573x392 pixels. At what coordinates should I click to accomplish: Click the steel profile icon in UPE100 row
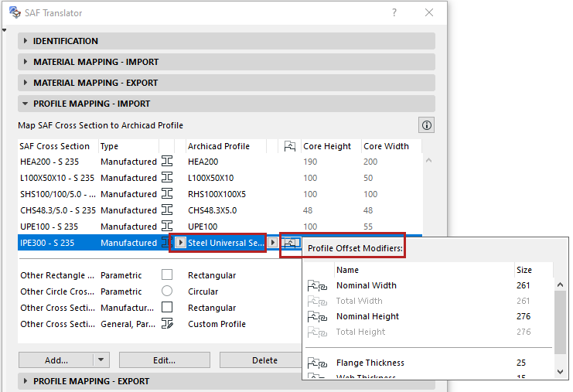pyautogui.click(x=167, y=226)
